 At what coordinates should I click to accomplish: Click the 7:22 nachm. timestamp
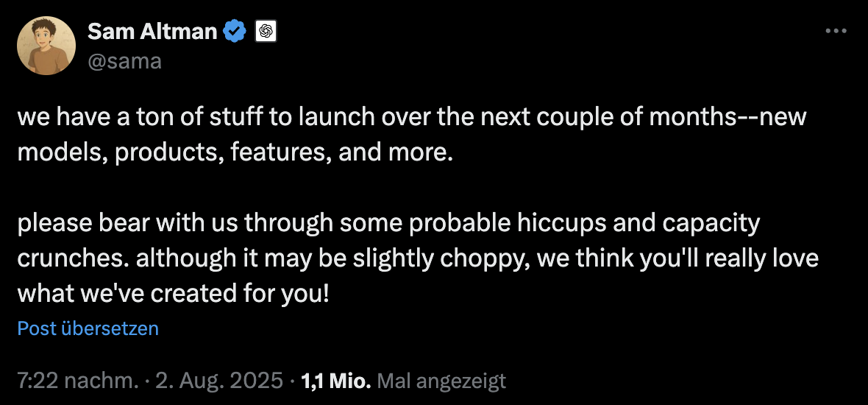pyautogui.click(x=77, y=381)
